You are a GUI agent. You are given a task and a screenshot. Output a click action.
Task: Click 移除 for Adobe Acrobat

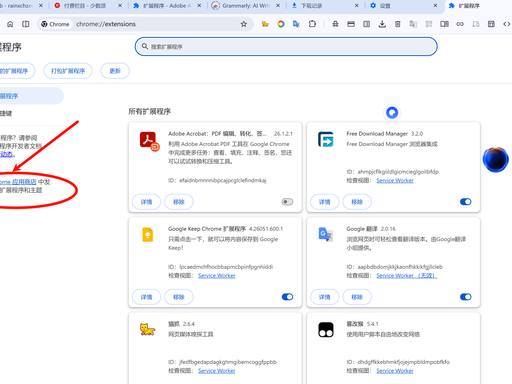pyautogui.click(x=179, y=202)
